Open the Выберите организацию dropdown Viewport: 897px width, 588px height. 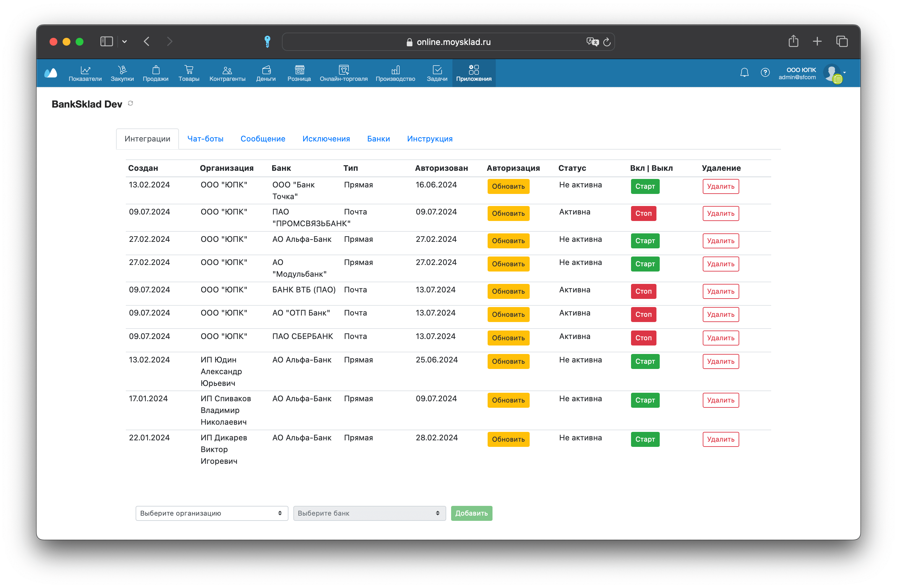(212, 513)
